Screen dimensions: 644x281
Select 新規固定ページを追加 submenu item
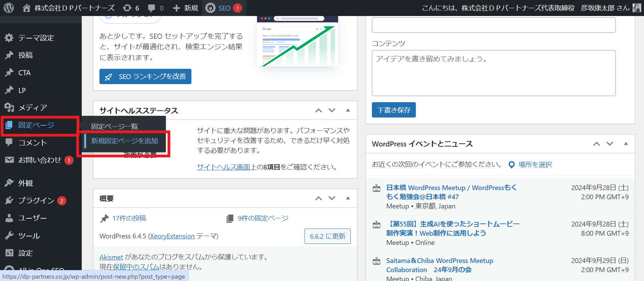pos(125,141)
